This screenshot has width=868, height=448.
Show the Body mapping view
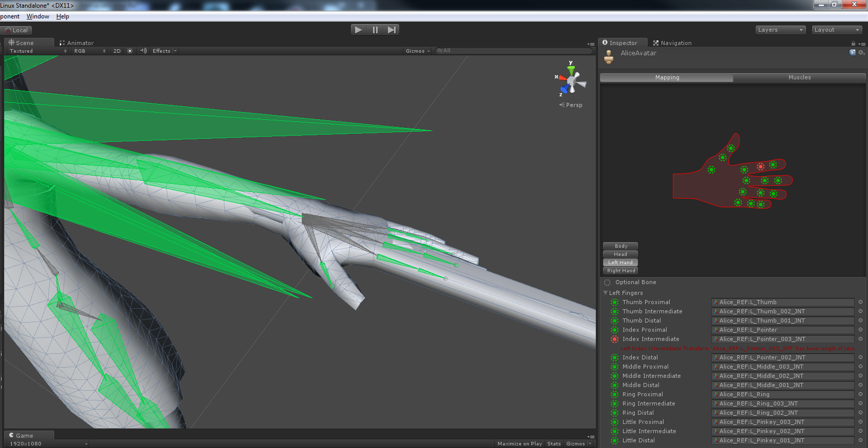(x=621, y=246)
